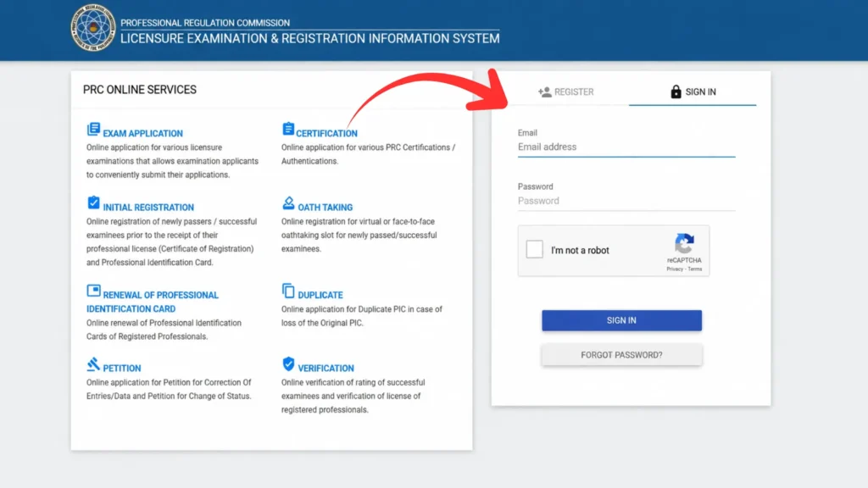Click the Renewal ID card icon
Image resolution: width=868 pixels, height=488 pixels.
pos(93,291)
